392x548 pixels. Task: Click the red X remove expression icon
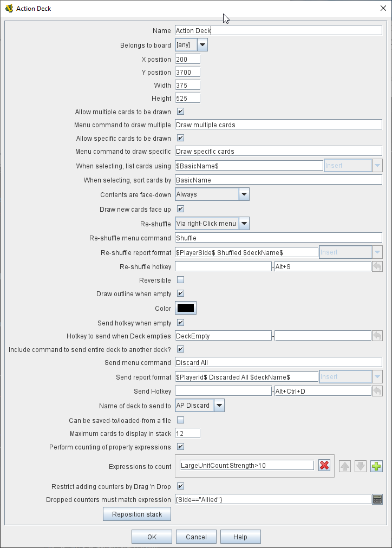324,465
